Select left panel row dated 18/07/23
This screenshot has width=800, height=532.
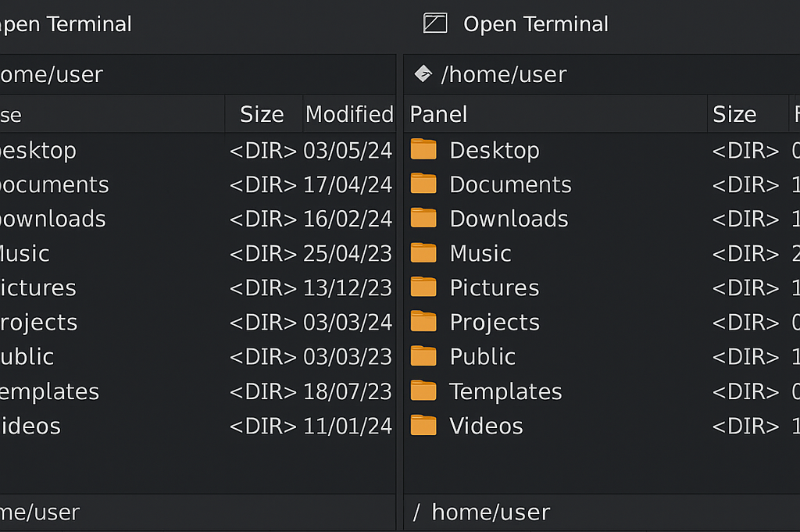[195, 391]
